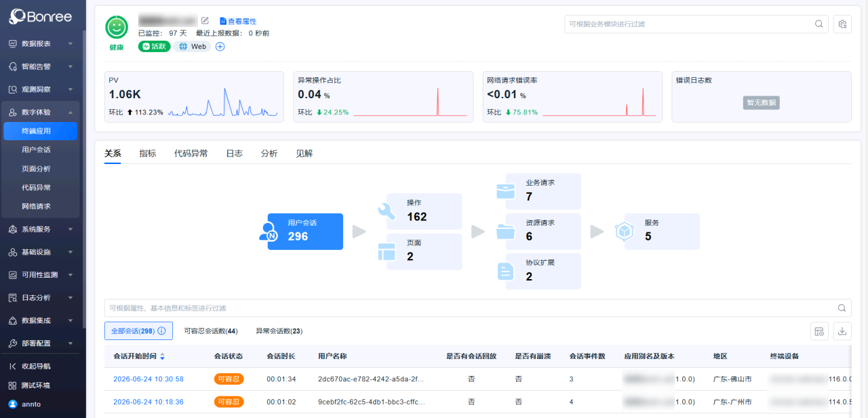Viewport: 868px width, 418px height.
Task: Switch to the 见解 tab
Action: click(304, 154)
